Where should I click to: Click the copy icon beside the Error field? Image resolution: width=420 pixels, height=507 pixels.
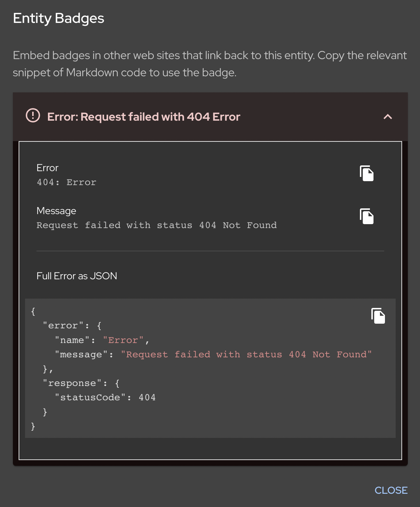click(366, 174)
